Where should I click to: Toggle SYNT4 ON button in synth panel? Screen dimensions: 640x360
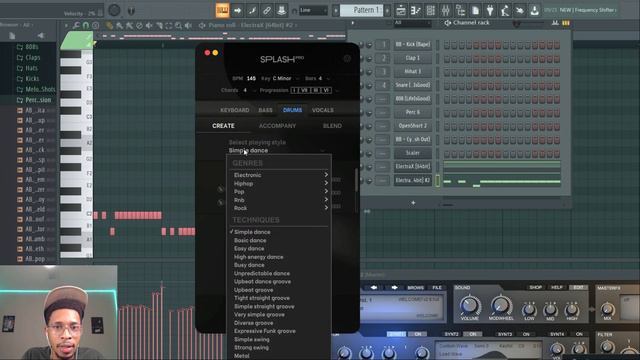click(x=579, y=334)
